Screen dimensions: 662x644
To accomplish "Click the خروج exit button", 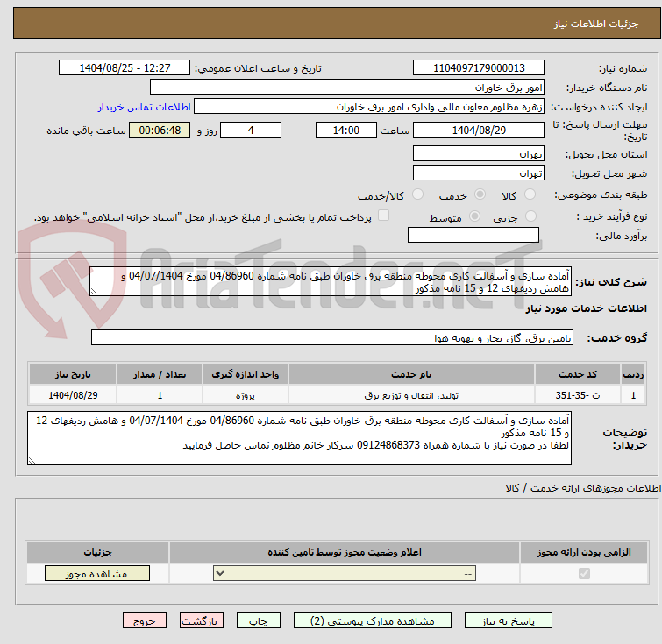I will tap(145, 621).
